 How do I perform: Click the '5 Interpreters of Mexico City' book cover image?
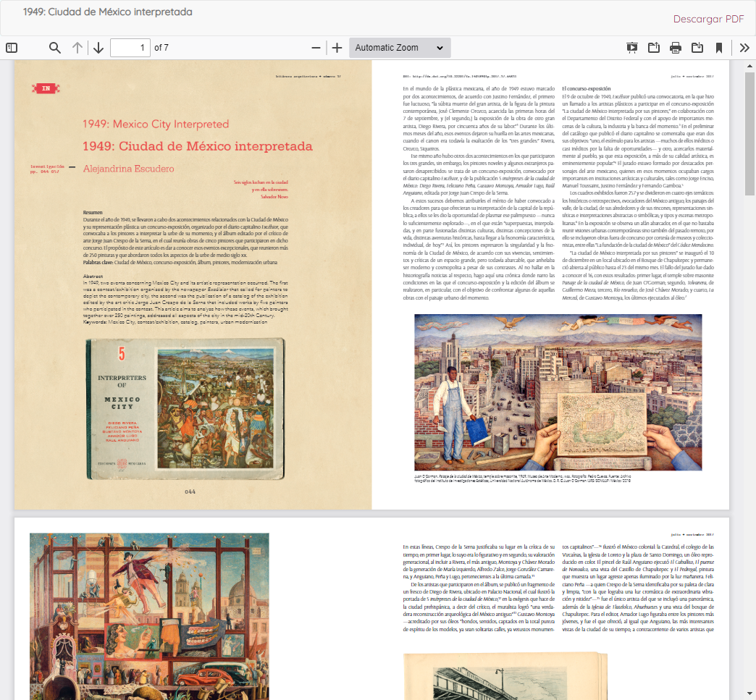[185, 409]
